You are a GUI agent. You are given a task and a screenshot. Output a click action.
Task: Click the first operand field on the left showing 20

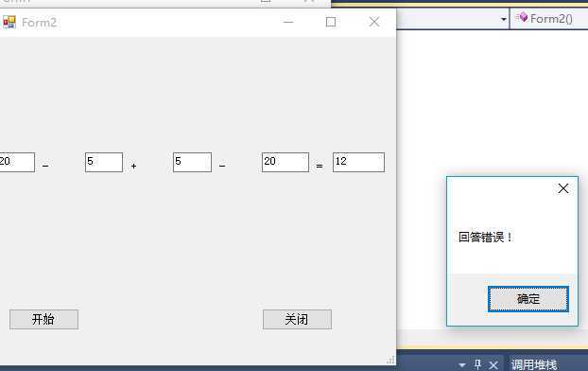click(17, 162)
